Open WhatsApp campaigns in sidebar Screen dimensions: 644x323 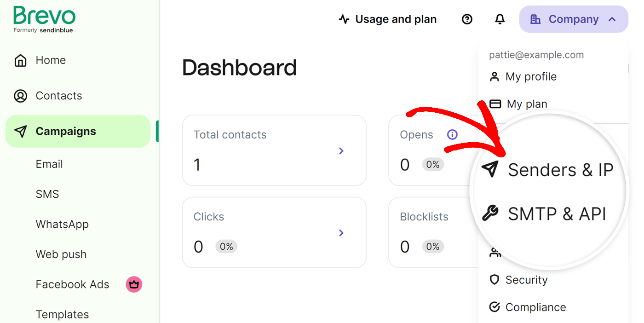[x=62, y=224]
